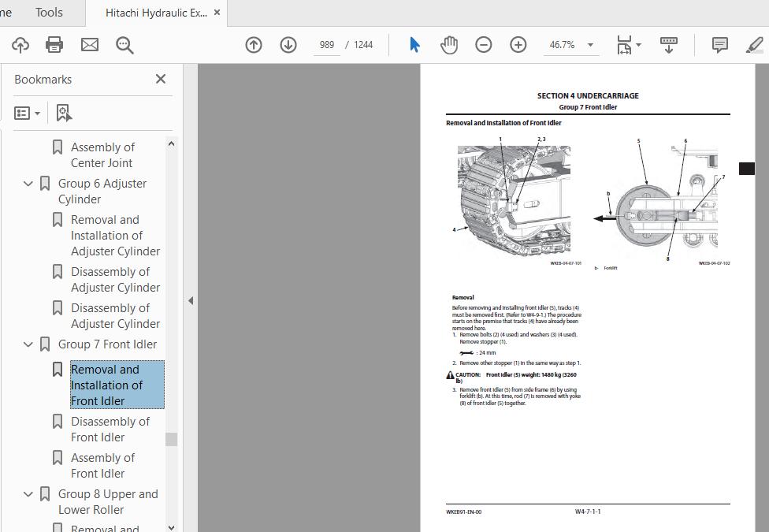This screenshot has height=532, width=769.
Task: Select the highlighter pen tool
Action: [x=754, y=45]
